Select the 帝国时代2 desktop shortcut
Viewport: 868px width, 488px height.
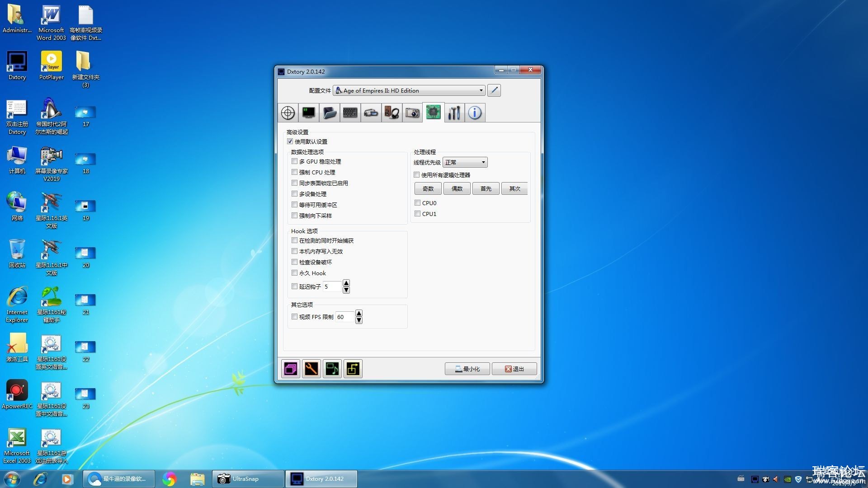52,116
